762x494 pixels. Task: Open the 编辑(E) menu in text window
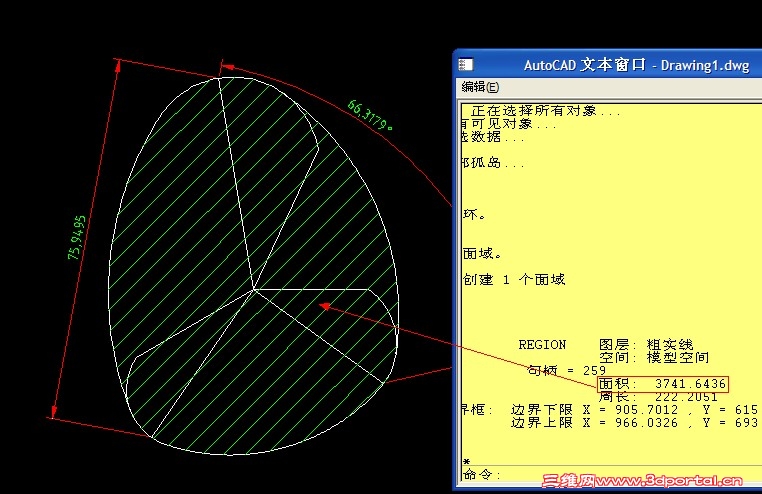coord(480,87)
